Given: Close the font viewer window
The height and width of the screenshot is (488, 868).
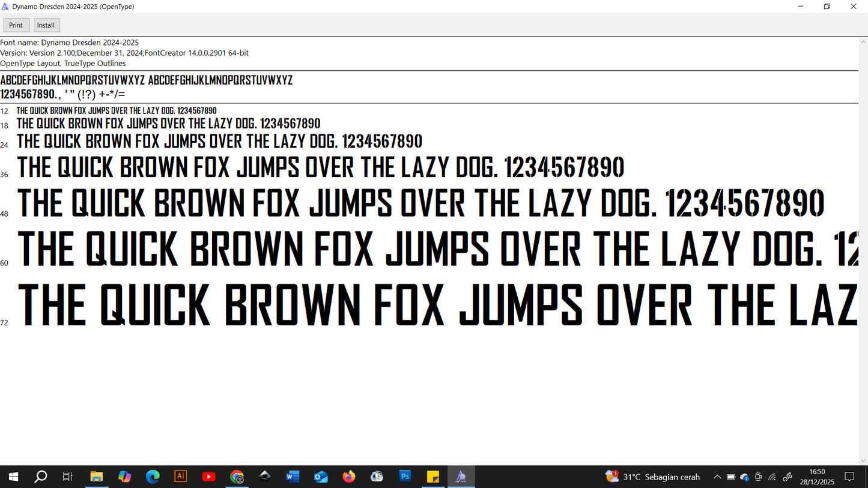Looking at the screenshot, I should 854,7.
